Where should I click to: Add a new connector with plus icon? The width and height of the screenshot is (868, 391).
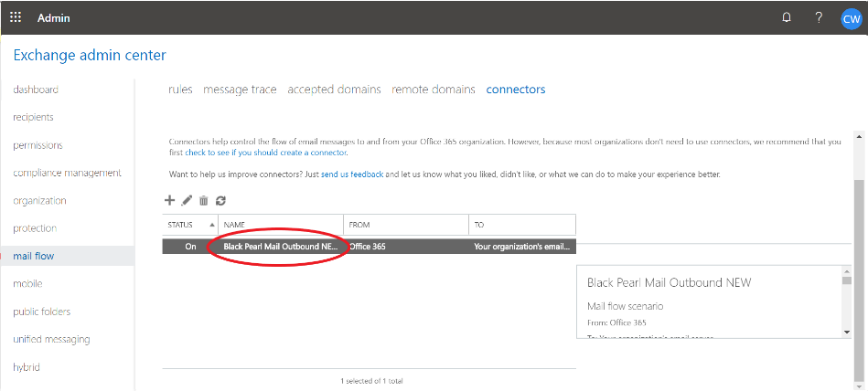[x=170, y=200]
